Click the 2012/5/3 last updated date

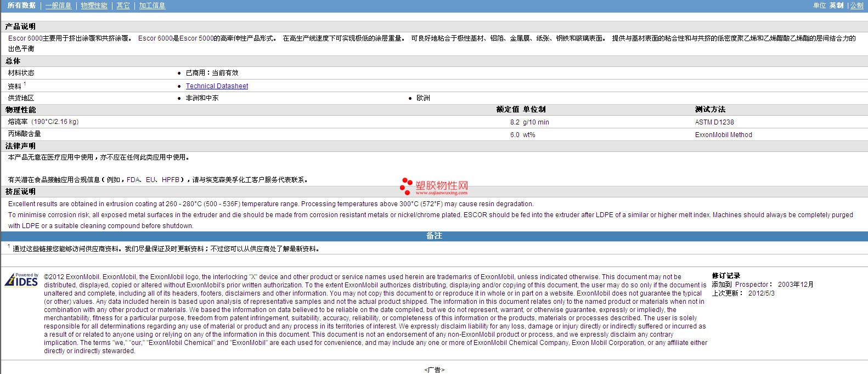[x=762, y=293]
